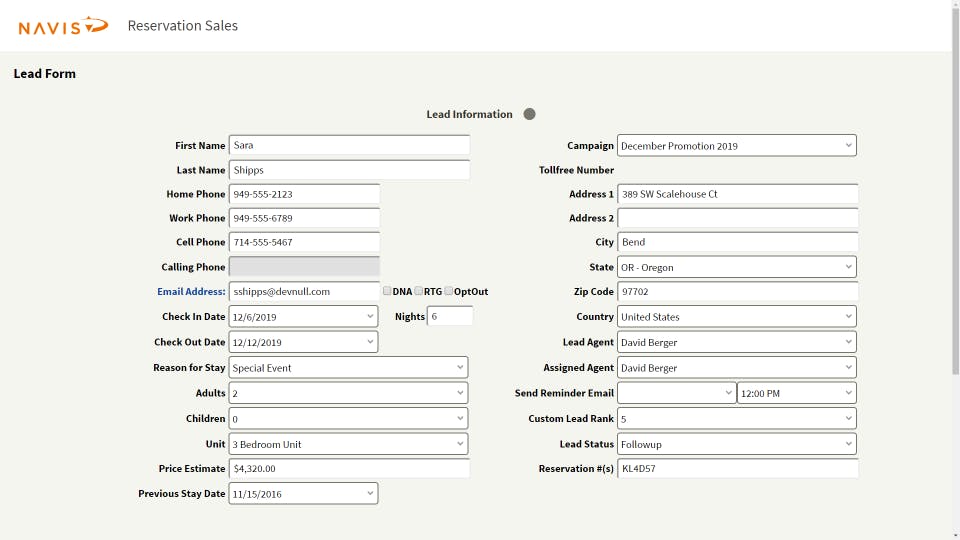Enable the DNA checkbox
The image size is (960, 540).
388,291
